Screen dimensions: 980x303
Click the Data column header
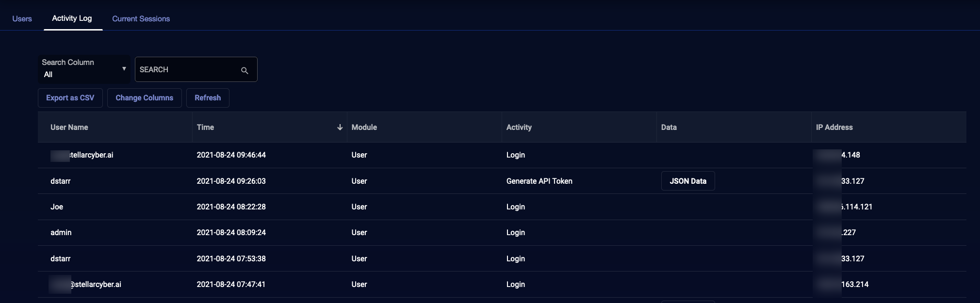point(669,127)
